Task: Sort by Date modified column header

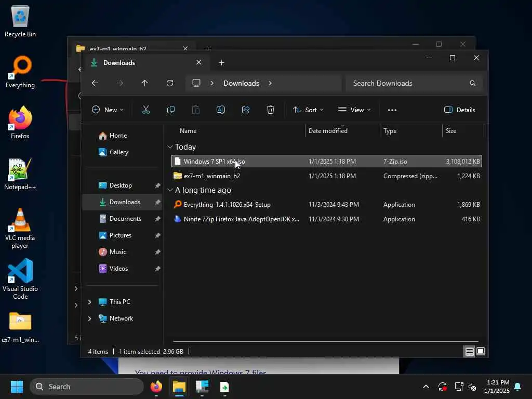Action: [x=328, y=131]
